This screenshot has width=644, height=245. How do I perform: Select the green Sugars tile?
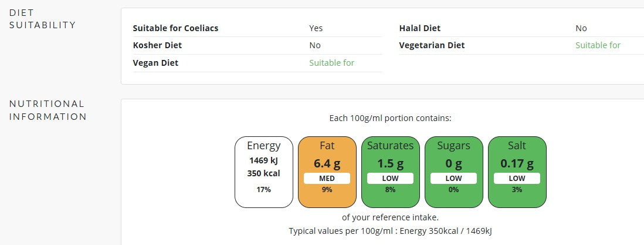(x=453, y=172)
